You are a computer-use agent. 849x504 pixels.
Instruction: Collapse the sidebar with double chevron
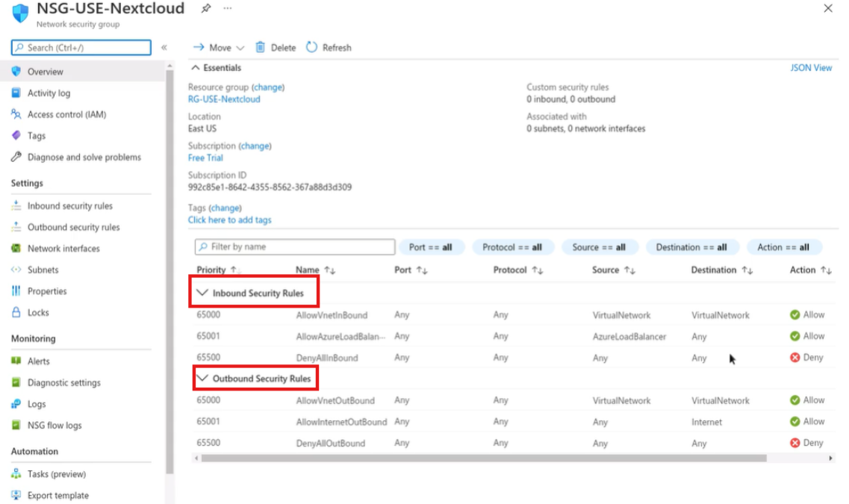(164, 48)
